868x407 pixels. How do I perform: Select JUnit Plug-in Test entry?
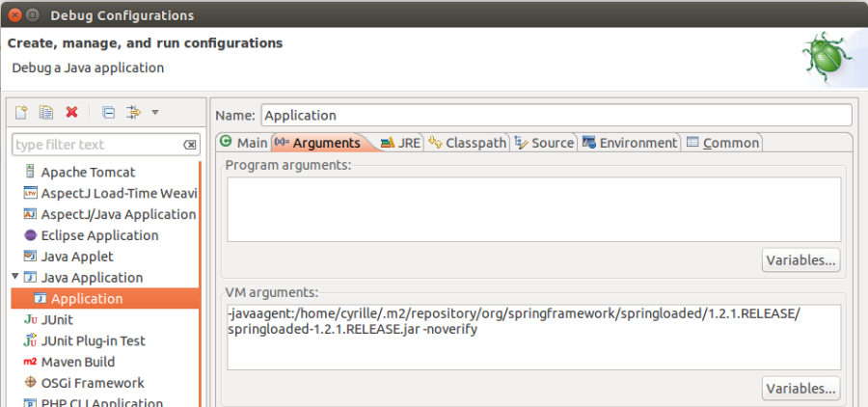[93, 340]
